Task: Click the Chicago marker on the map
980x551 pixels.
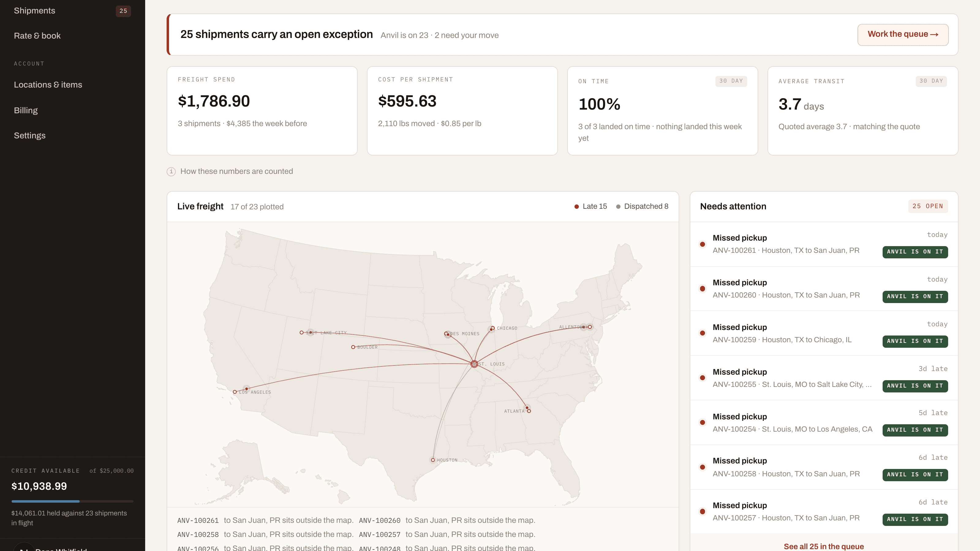Action: (x=492, y=328)
